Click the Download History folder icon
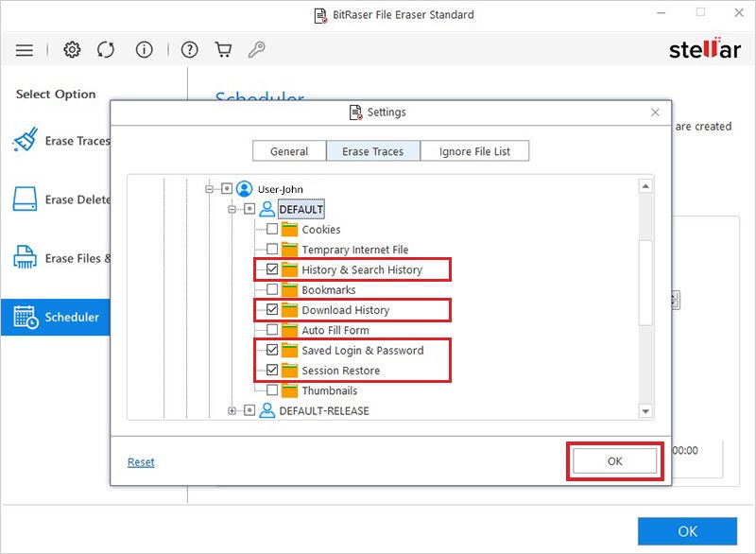This screenshot has height=554, width=756. pos(289,309)
